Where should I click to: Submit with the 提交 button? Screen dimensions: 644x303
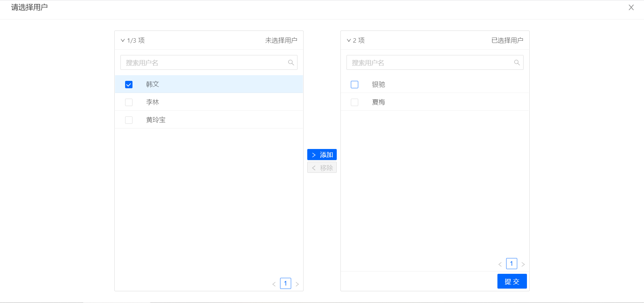512,281
